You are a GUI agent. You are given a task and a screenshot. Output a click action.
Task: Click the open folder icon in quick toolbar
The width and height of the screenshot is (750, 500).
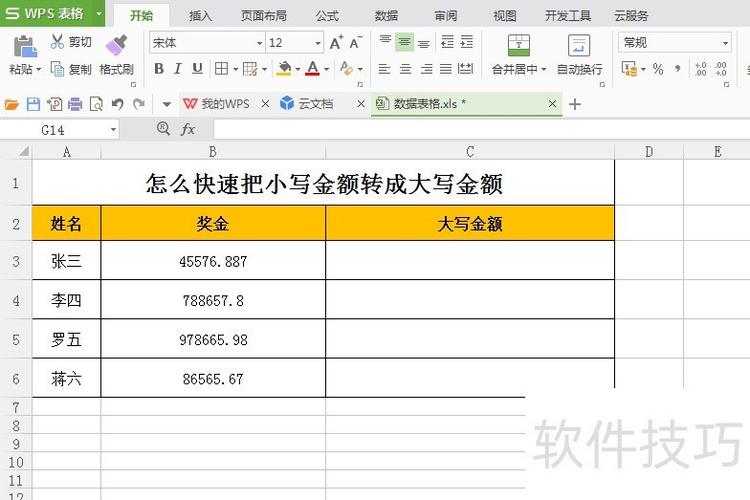tap(11, 104)
